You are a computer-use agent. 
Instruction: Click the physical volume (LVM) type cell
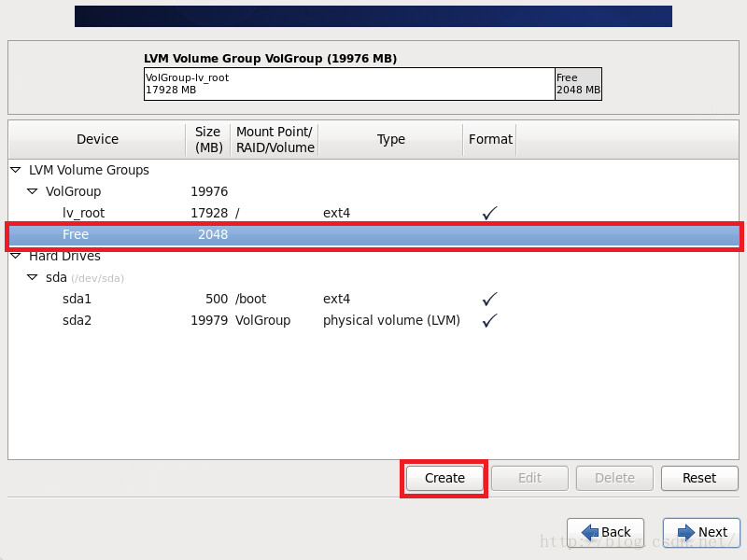[x=391, y=320]
